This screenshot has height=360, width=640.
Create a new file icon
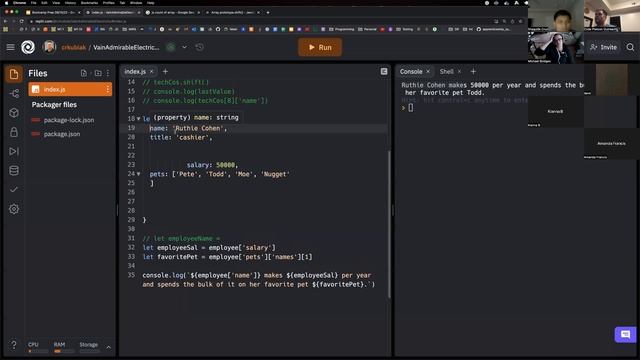coord(84,73)
